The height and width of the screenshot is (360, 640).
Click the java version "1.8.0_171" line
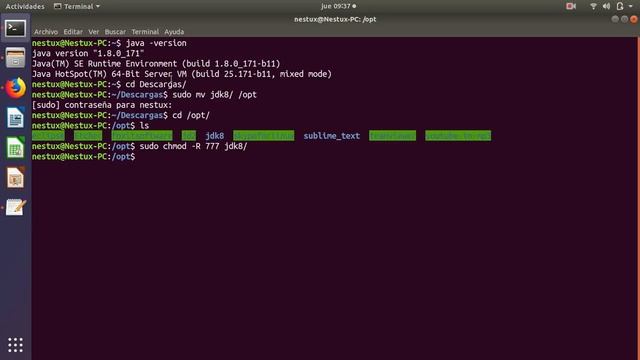88,53
